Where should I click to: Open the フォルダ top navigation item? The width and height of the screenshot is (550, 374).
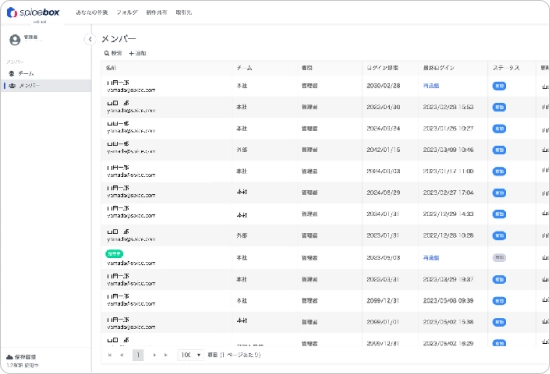point(127,12)
